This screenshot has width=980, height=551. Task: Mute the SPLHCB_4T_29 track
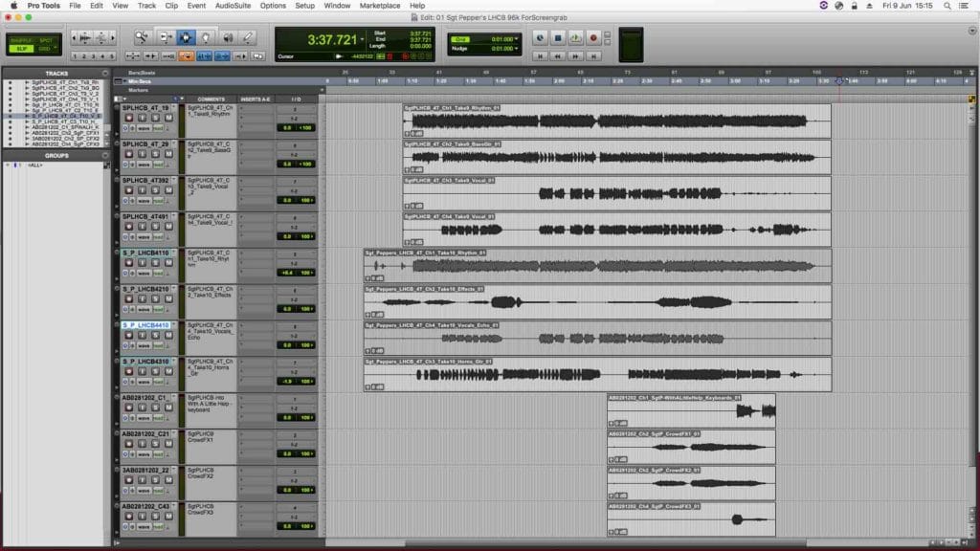(x=168, y=154)
